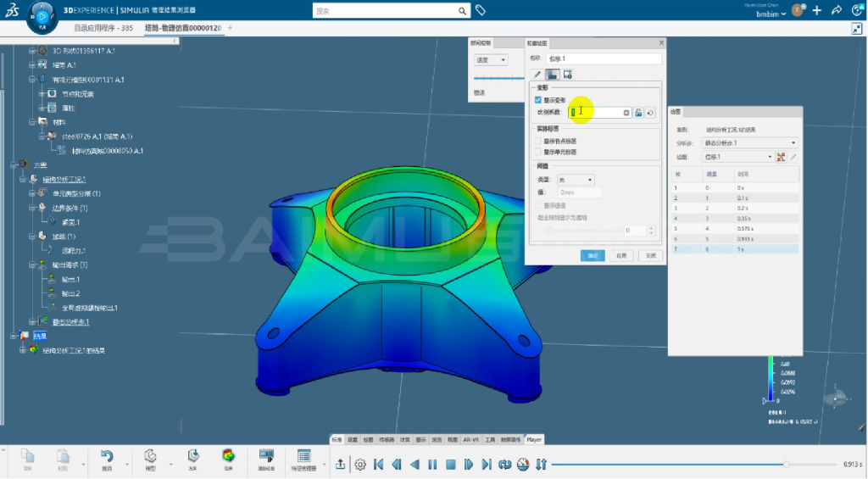Image resolution: width=868 pixels, height=479 pixels.
Task: Click the stop playback button
Action: click(451, 465)
